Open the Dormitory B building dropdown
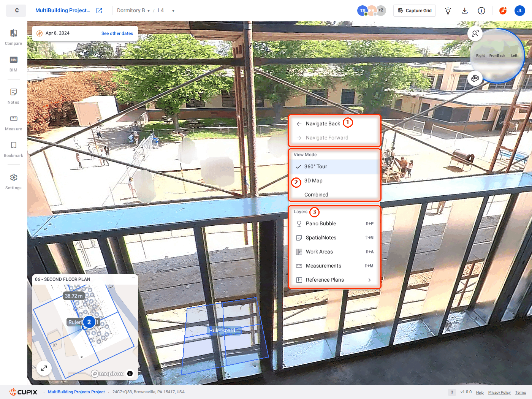 [133, 11]
